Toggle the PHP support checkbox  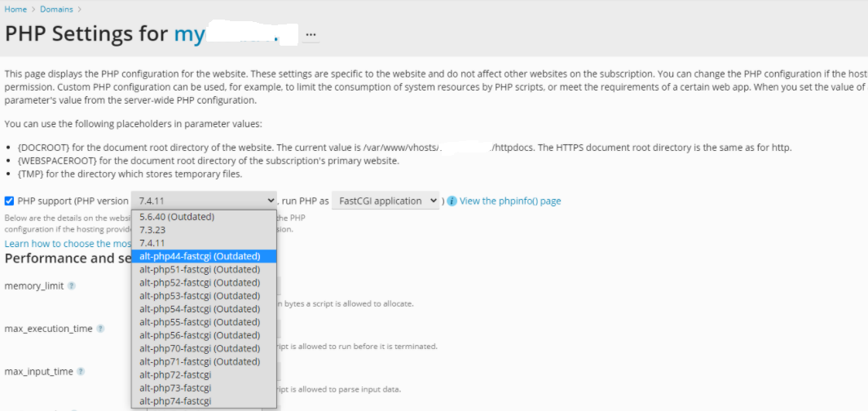9,201
